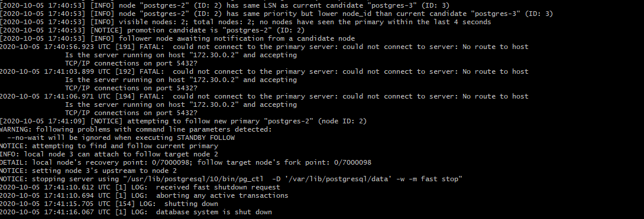This screenshot has height=219, width=644.
Task: Click the "attempting to find and follow" NOTICE
Action: pos(109,146)
